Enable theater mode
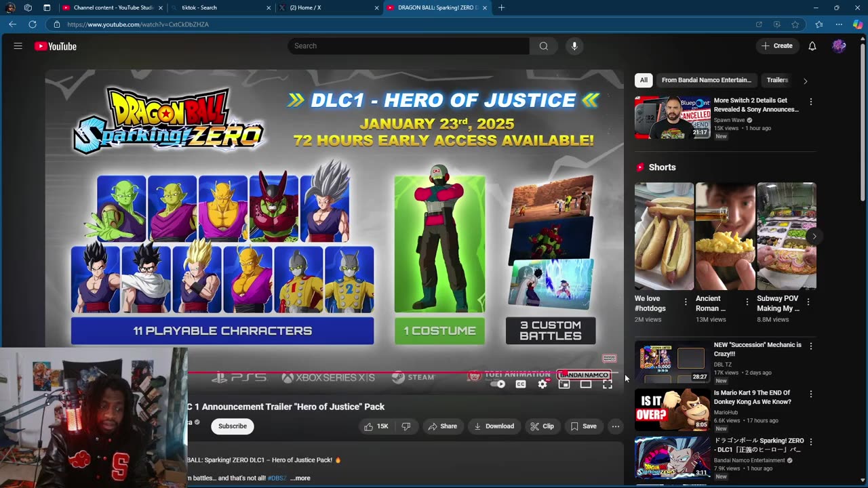 pos(586,384)
